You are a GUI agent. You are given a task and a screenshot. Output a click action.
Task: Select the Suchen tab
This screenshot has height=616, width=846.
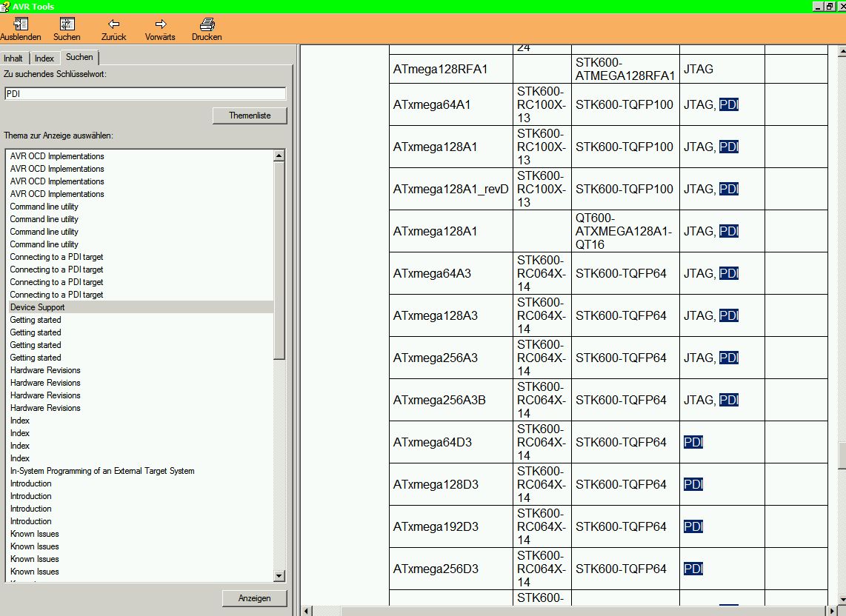[x=79, y=56]
